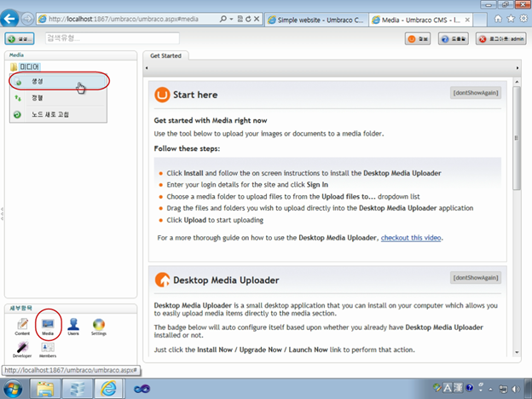This screenshot has width=532, height=399.
Task: Open a new blank browser tab
Action: click(x=480, y=20)
